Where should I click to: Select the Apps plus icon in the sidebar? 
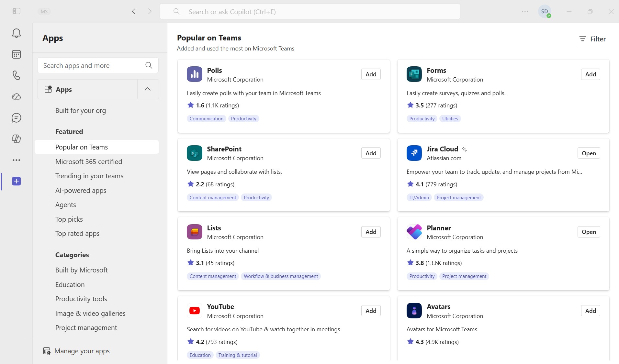tap(16, 181)
